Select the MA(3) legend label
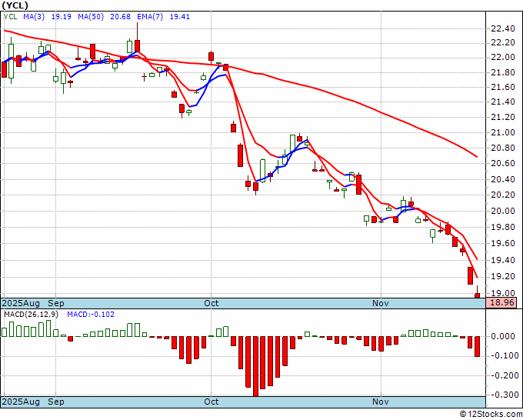The image size is (523, 420). 34,16
